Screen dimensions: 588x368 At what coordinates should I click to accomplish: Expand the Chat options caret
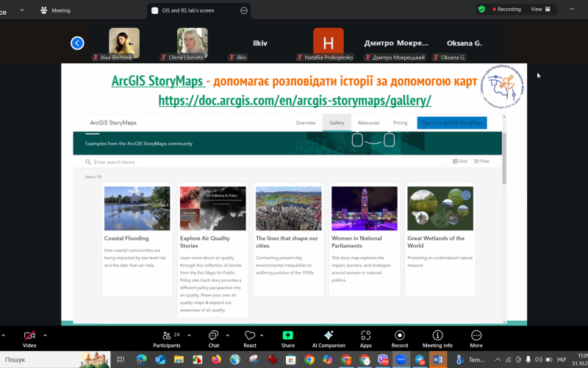[x=228, y=333]
